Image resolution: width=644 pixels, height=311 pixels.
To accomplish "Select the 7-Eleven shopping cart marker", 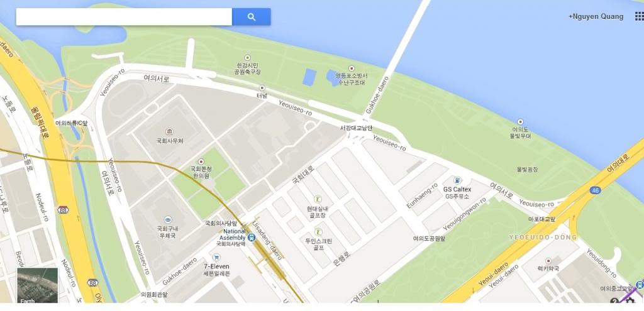I will tap(216, 258).
